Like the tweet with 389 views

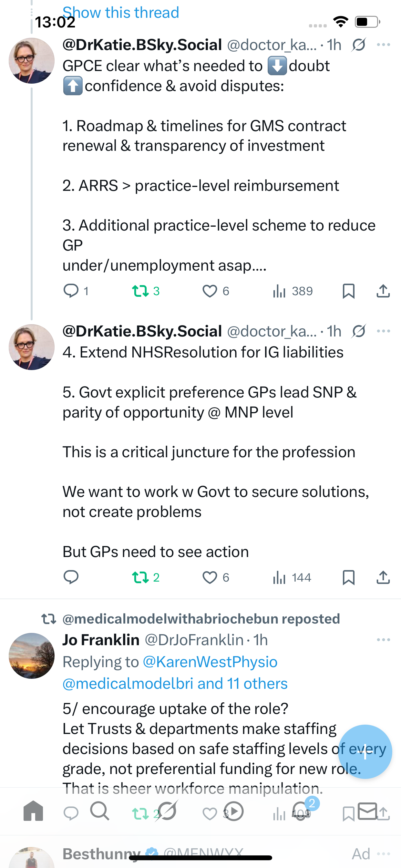point(210,291)
